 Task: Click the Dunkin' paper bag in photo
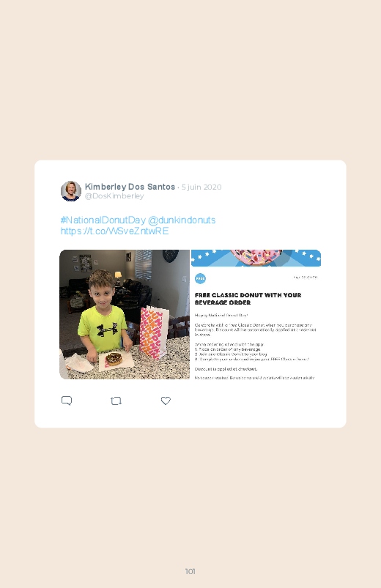coord(154,332)
